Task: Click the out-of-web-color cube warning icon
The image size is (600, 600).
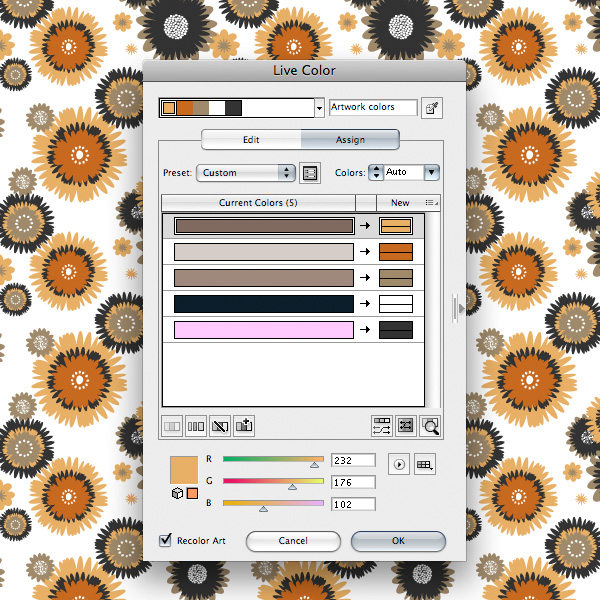Action: [x=177, y=493]
